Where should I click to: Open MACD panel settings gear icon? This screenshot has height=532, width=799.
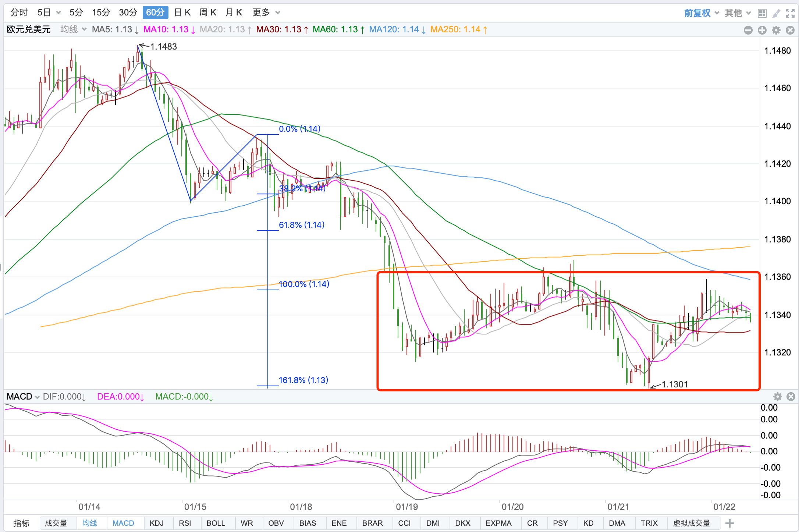(x=777, y=396)
